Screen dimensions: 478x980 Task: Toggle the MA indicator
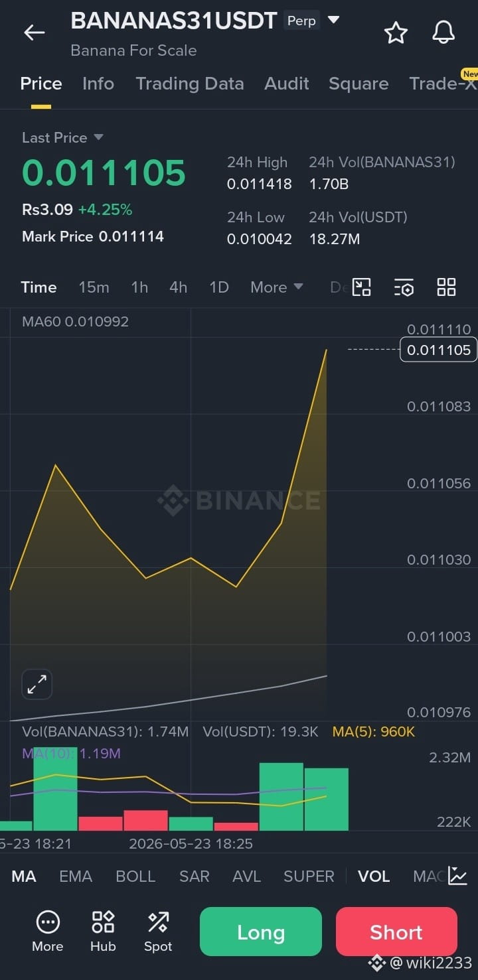(x=24, y=876)
